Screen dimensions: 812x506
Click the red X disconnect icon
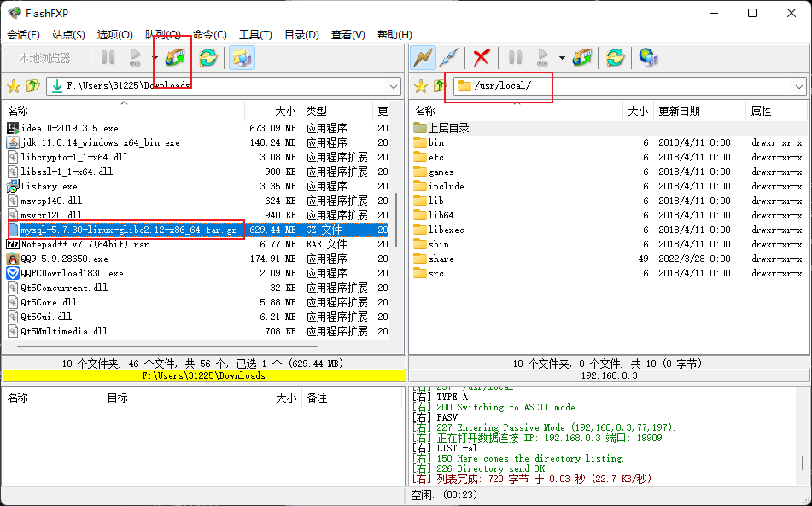pos(482,58)
